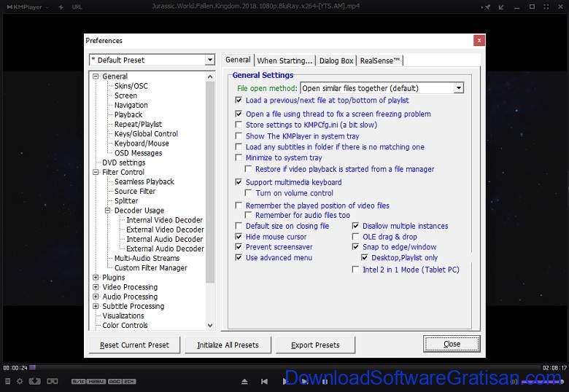Image resolution: width=569 pixels, height=392 pixels.
Task: Collapse the Filter Control tree node
Action: click(96, 172)
